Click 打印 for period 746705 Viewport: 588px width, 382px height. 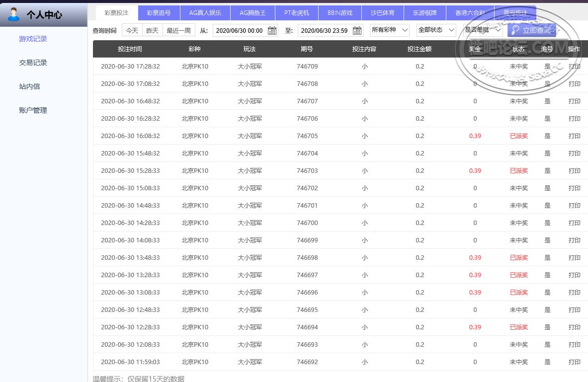click(574, 136)
